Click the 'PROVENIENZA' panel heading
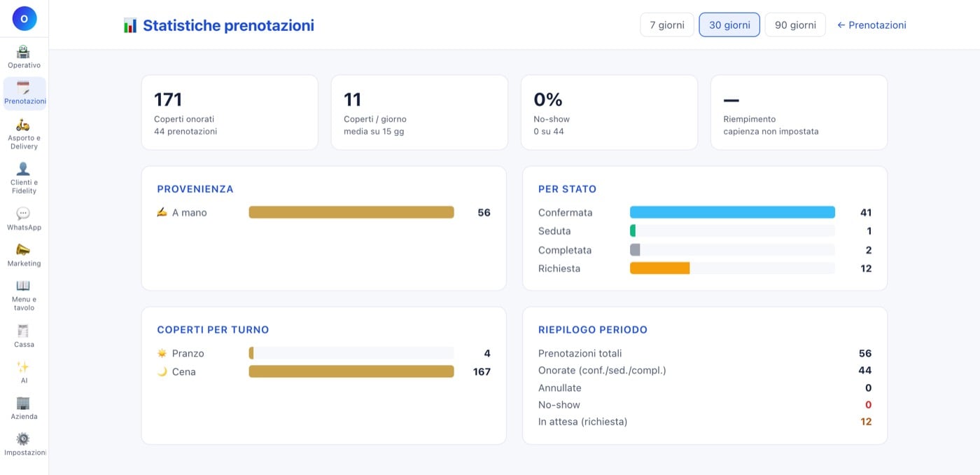 coord(195,189)
